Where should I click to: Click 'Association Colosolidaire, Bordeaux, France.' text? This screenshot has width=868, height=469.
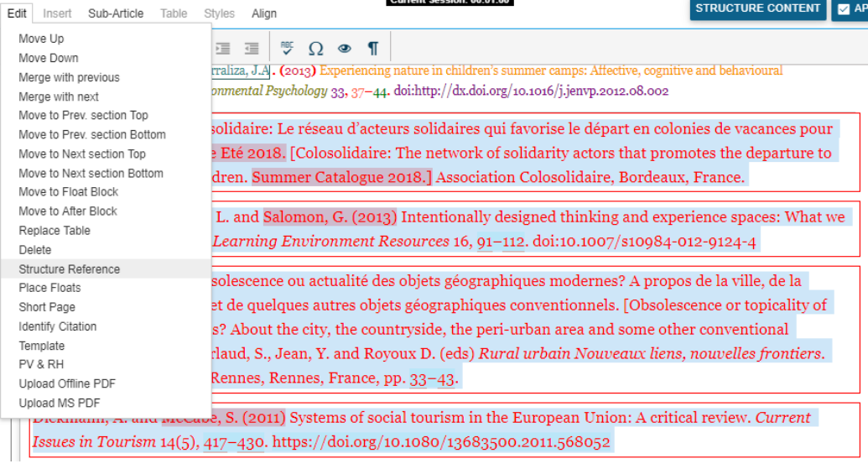(x=590, y=177)
